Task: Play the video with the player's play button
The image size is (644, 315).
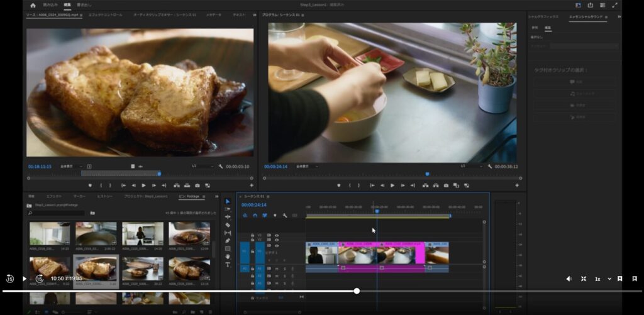Action: pyautogui.click(x=25, y=279)
